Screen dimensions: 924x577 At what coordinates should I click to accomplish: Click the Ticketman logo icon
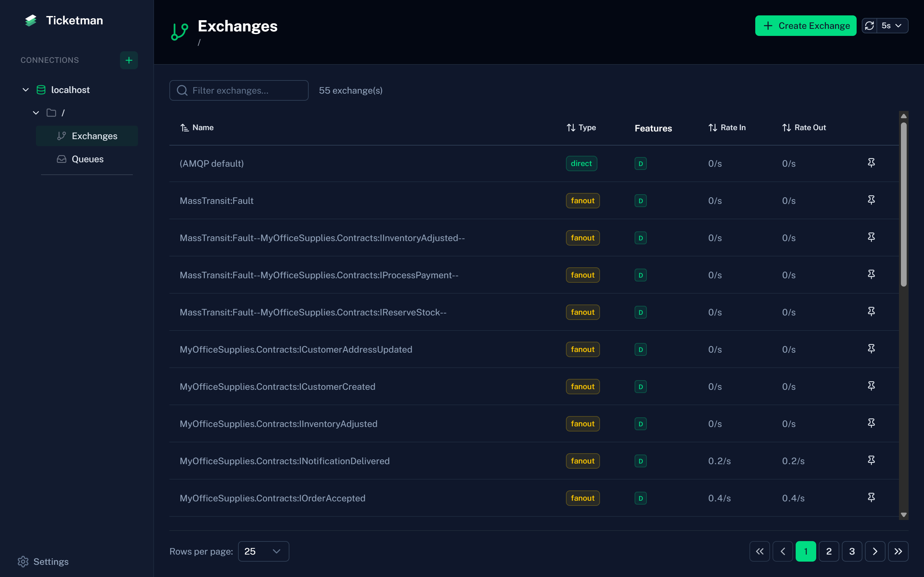coord(30,21)
